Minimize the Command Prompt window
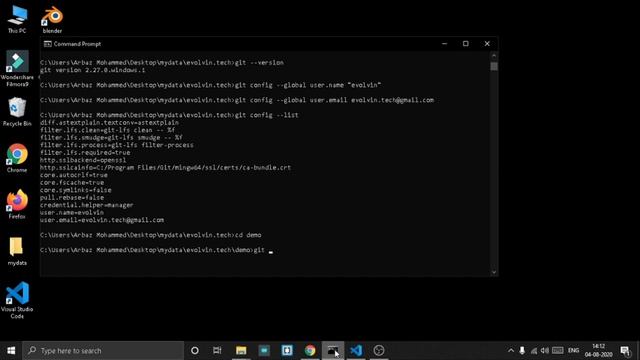This screenshot has width=640, height=360. 444,44
